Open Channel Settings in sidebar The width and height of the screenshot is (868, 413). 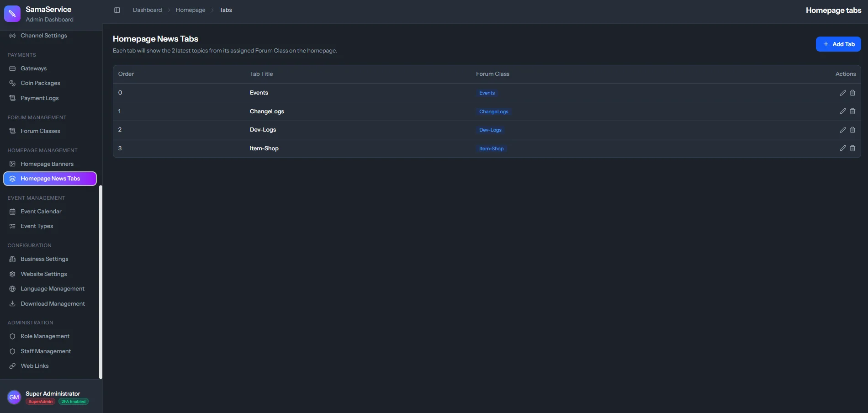point(50,36)
